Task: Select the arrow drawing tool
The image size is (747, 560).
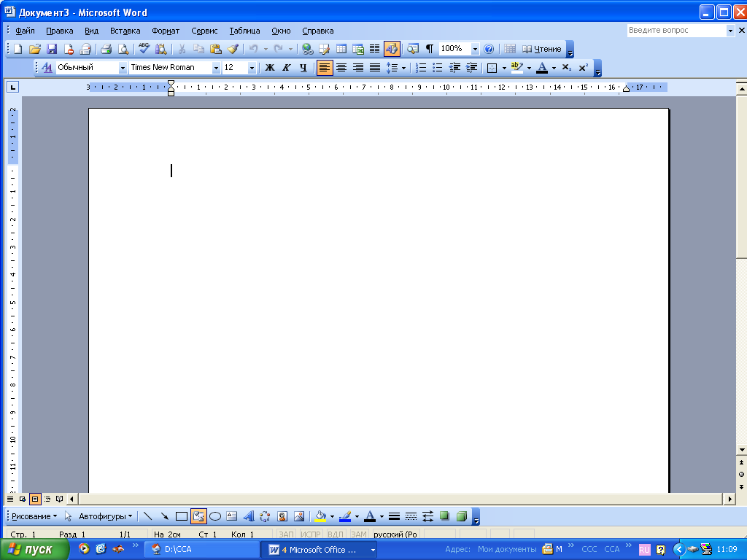Action: (x=164, y=516)
